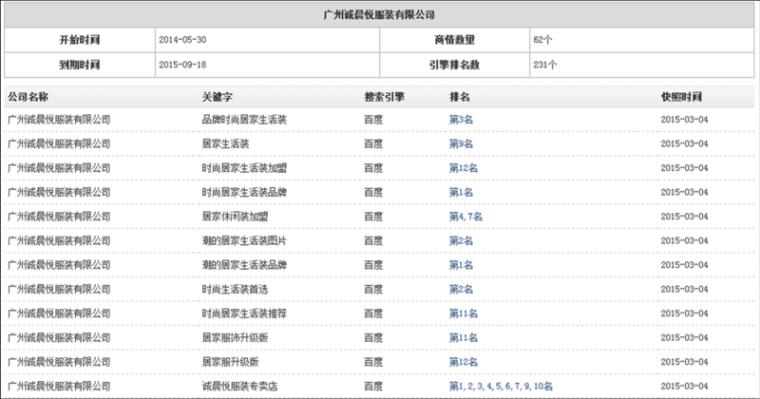The width and height of the screenshot is (760, 399).
Task: Select the start date 2014-05-30
Action: click(x=182, y=40)
